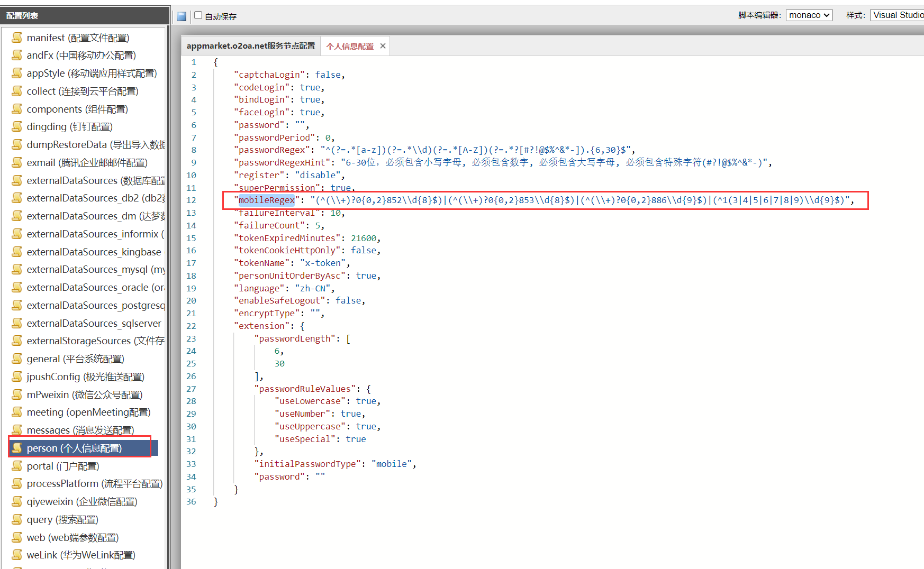Close the 个人信息配置 tab
This screenshot has height=569, width=924.
(383, 46)
